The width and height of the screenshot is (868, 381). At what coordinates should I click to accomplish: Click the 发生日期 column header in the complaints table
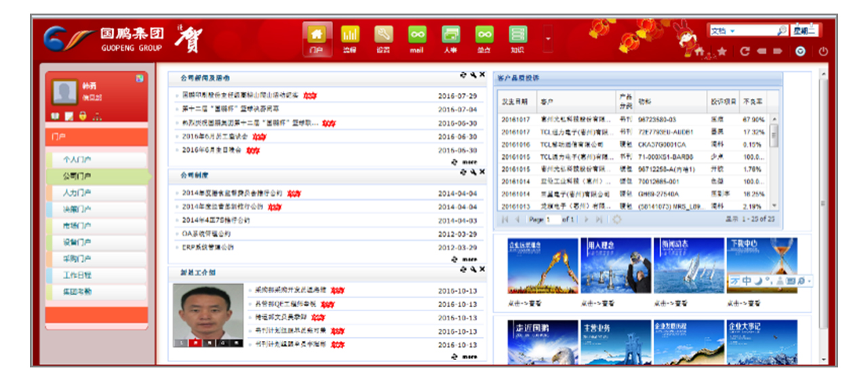(518, 101)
